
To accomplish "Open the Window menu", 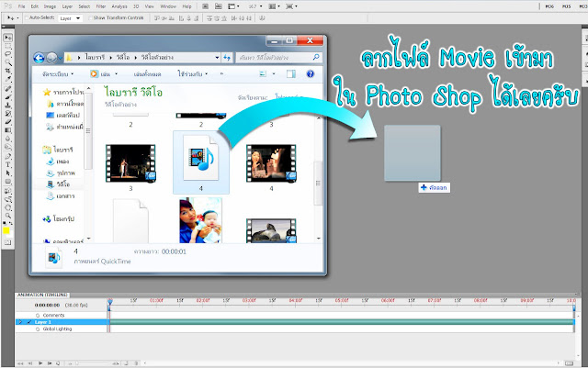I will point(168,6).
